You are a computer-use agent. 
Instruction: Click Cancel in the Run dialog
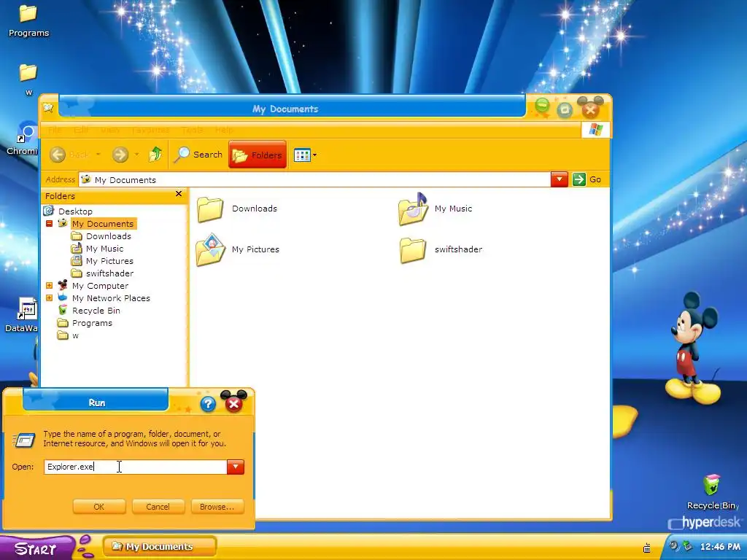tap(158, 507)
